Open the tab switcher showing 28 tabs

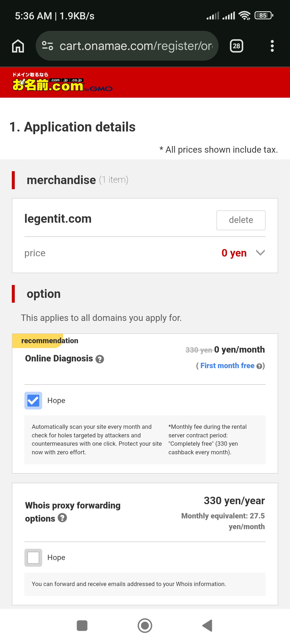point(236,46)
